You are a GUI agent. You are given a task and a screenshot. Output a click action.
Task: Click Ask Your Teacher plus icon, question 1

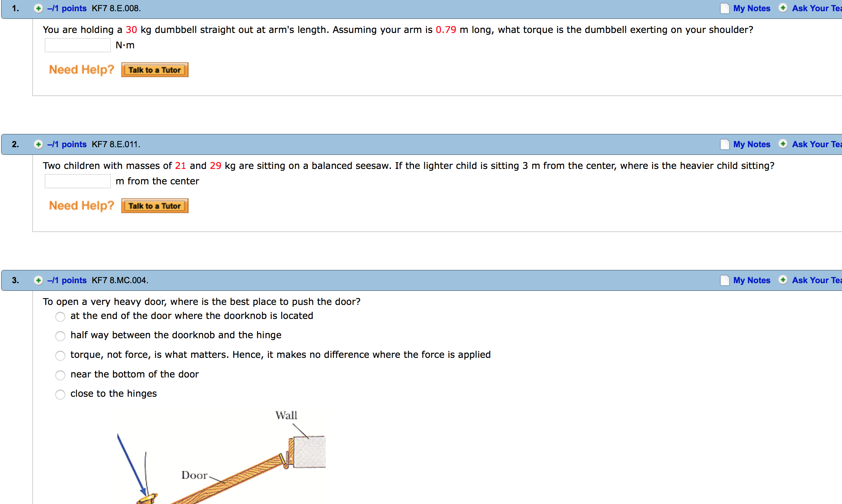click(x=783, y=8)
